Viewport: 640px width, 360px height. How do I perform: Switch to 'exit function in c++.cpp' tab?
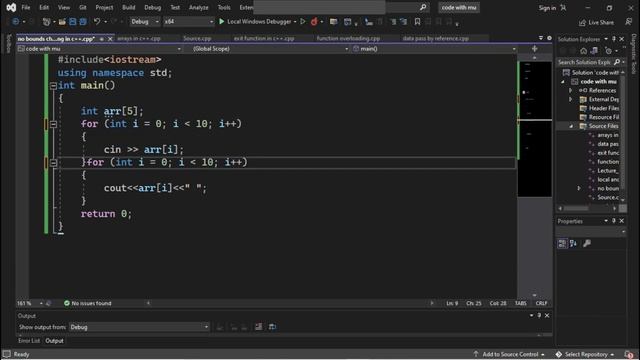click(264, 38)
